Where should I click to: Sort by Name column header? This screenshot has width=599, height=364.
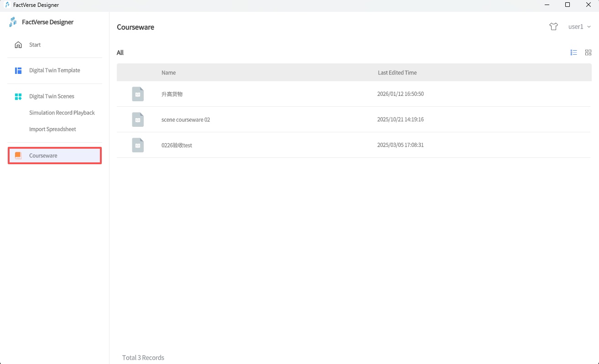(168, 73)
